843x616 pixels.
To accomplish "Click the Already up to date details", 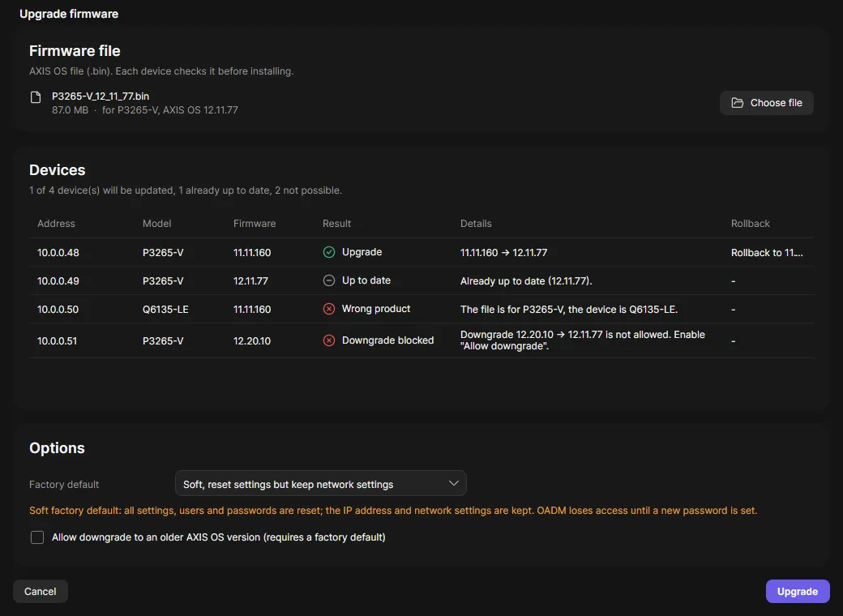I will pyautogui.click(x=526, y=281).
